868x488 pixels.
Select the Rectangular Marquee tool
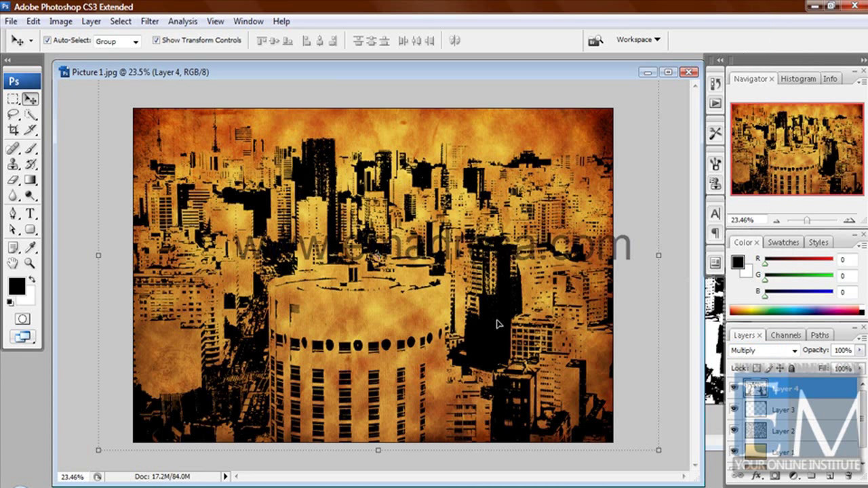click(x=13, y=100)
